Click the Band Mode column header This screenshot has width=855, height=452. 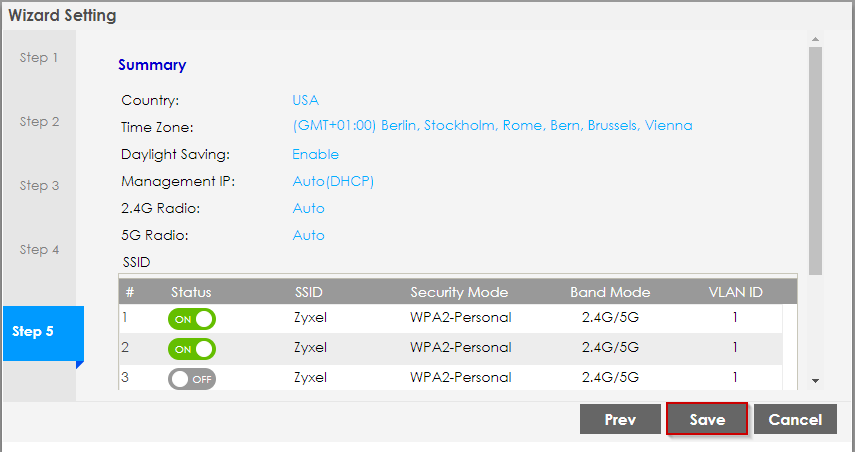click(x=610, y=292)
